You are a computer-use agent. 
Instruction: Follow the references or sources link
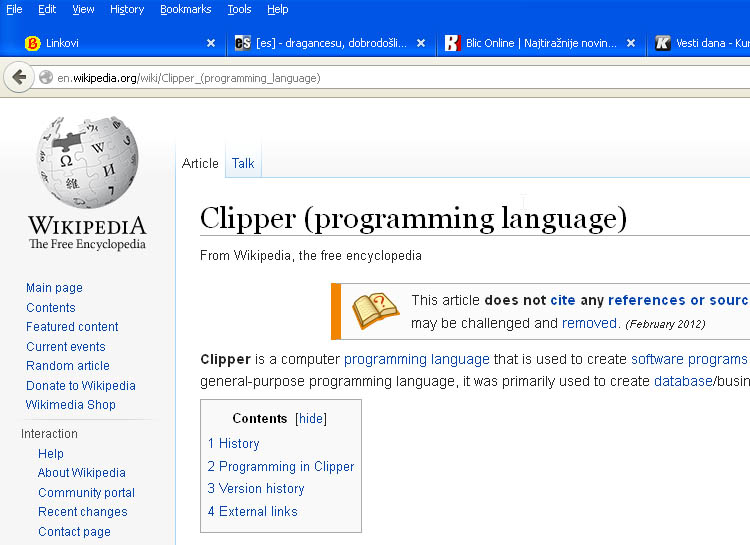[x=678, y=300]
